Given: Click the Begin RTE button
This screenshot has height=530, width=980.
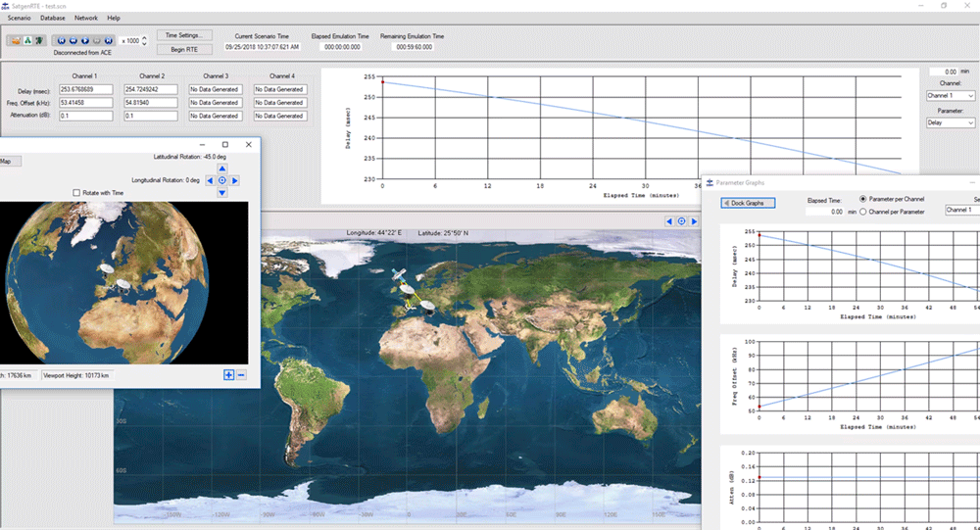Looking at the screenshot, I should (184, 49).
